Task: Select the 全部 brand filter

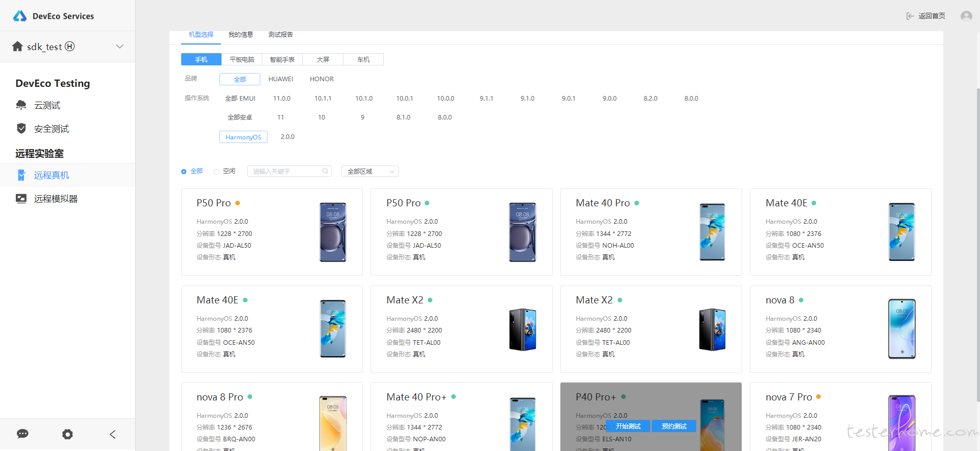Action: pos(240,79)
